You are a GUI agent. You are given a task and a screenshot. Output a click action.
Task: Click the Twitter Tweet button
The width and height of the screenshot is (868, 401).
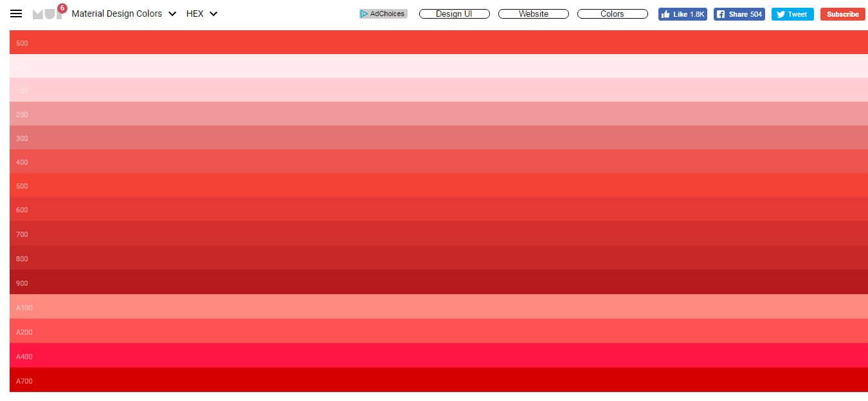792,14
